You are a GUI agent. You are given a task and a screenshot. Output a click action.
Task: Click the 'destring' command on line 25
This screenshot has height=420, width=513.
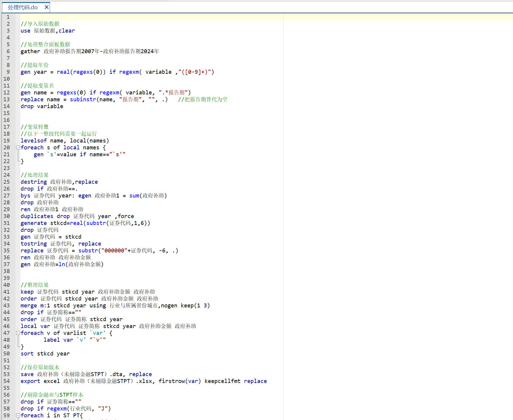(33, 182)
